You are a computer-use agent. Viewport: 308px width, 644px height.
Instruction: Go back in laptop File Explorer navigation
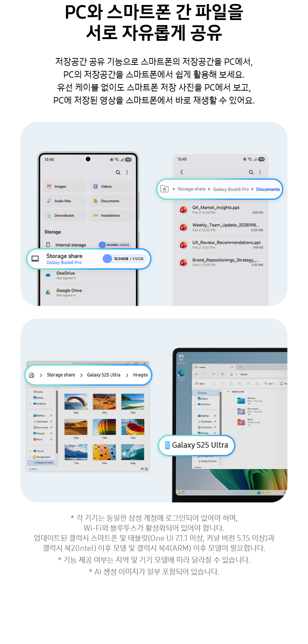[196, 374]
